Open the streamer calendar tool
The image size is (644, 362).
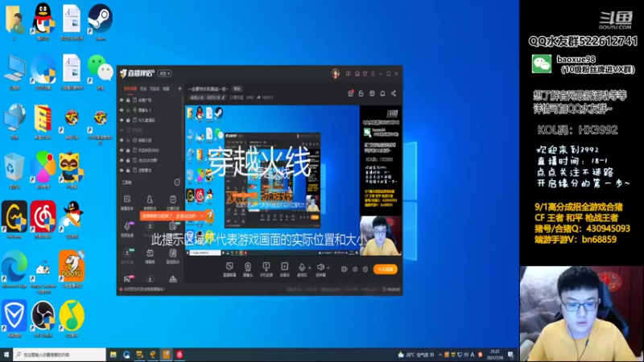(x=173, y=202)
